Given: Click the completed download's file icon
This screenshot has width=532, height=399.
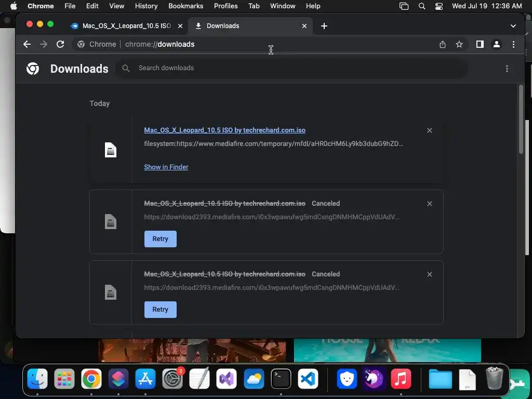Looking at the screenshot, I should (111, 150).
